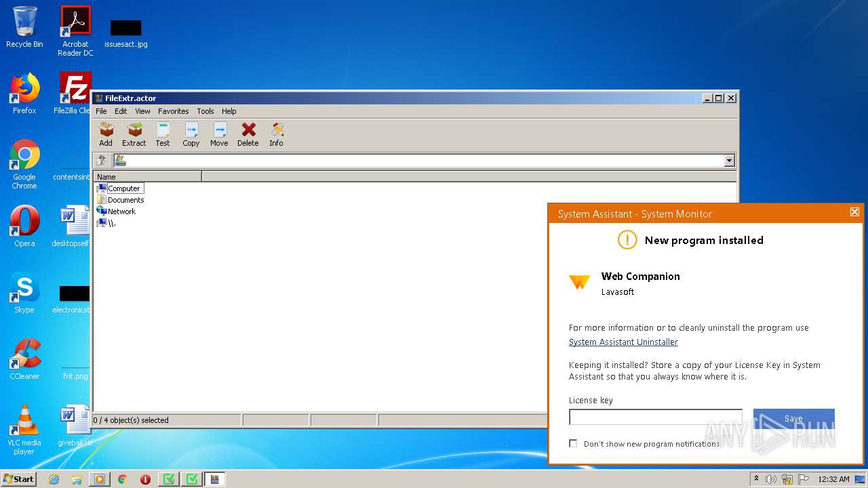Click the CCleaner desktop icon

(x=24, y=359)
